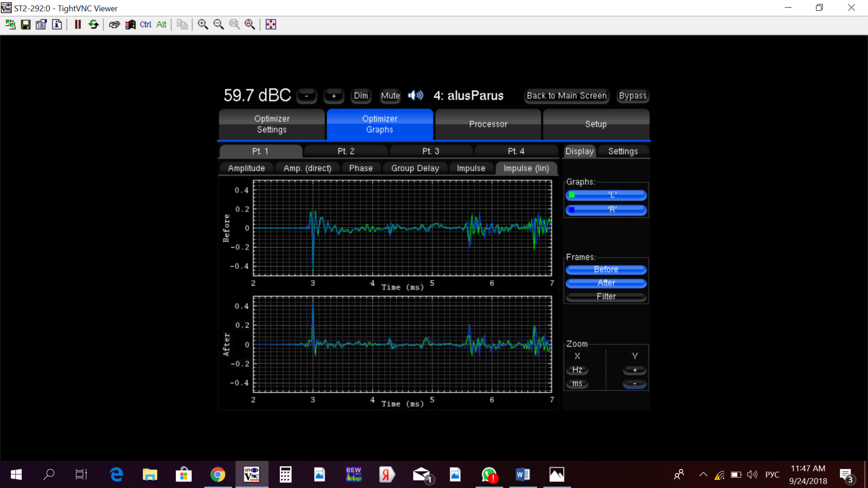Show the Group Delay graph
The height and width of the screenshot is (488, 868).
pyautogui.click(x=415, y=168)
